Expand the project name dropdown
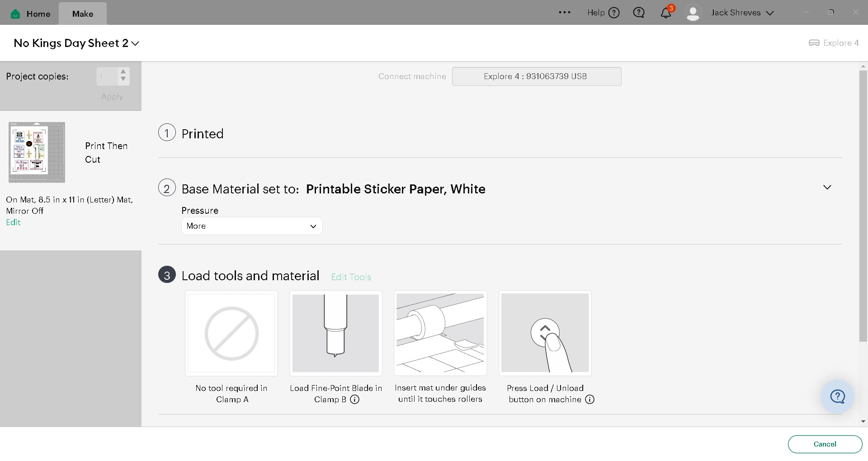 pos(135,43)
